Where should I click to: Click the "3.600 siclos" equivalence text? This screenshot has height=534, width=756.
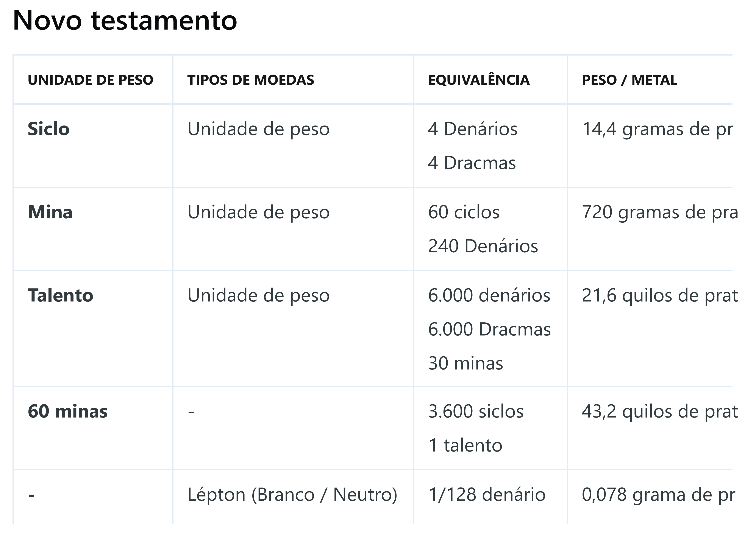(476, 412)
